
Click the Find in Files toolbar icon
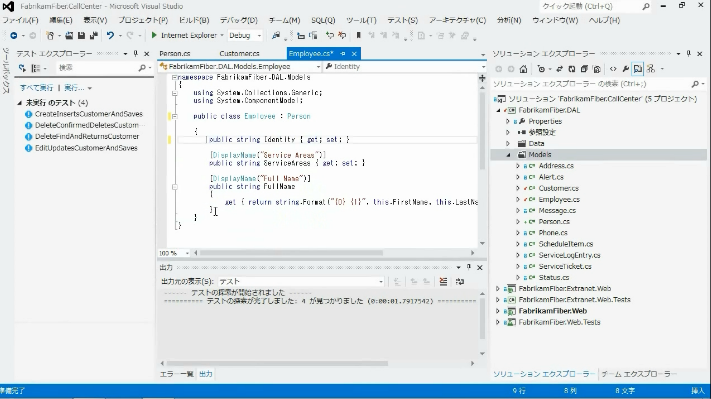coord(276,35)
